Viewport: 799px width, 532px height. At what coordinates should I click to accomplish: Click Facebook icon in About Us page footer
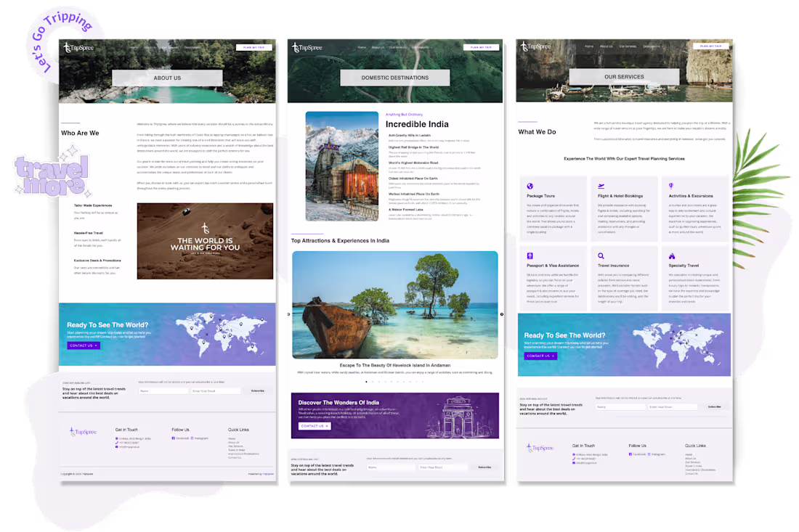[174, 438]
